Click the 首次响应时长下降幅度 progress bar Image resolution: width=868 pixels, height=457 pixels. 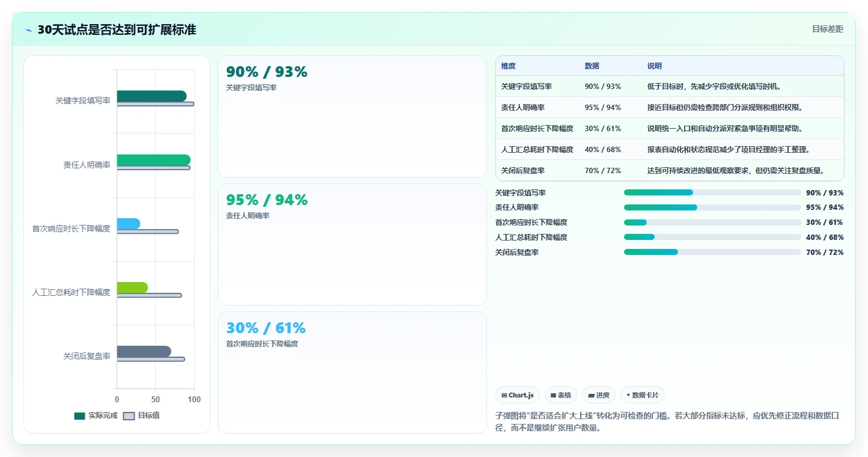pos(712,222)
